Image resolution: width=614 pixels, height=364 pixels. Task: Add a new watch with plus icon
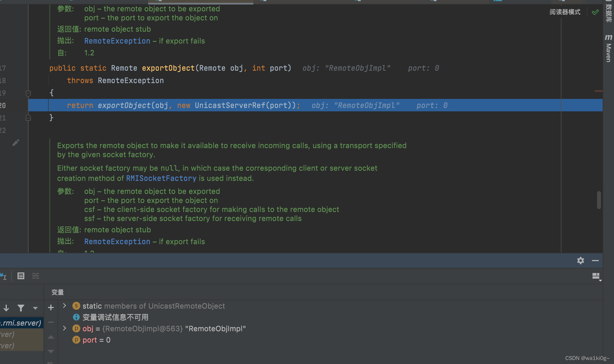click(x=51, y=307)
